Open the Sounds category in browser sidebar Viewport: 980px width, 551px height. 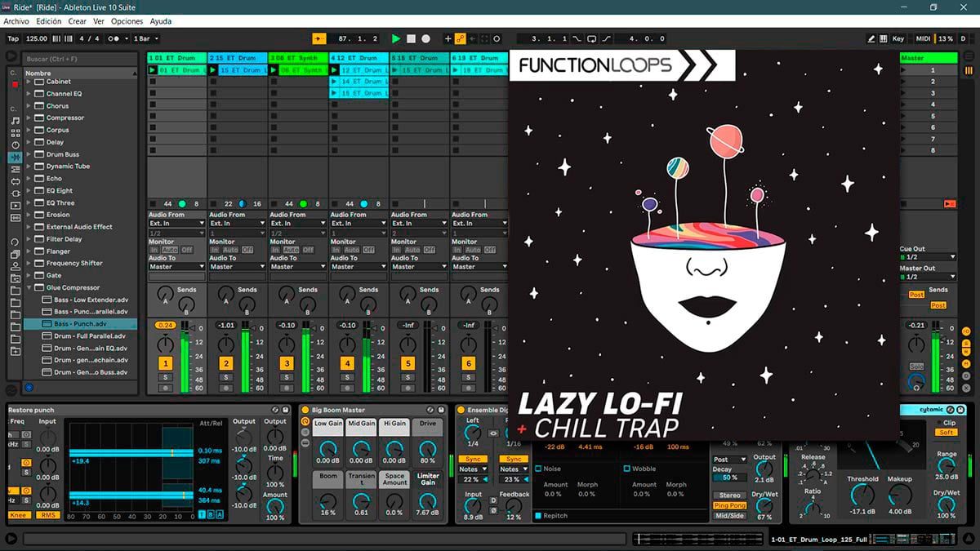(15, 121)
